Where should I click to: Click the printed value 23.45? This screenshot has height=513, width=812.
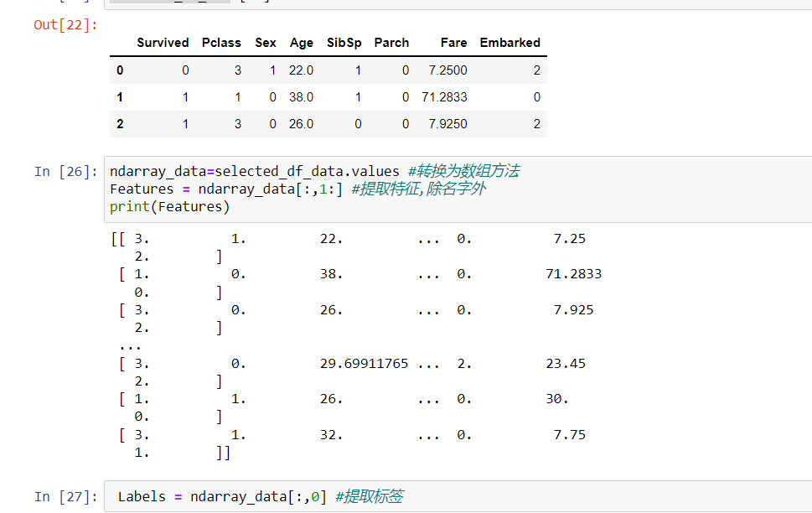coord(566,363)
